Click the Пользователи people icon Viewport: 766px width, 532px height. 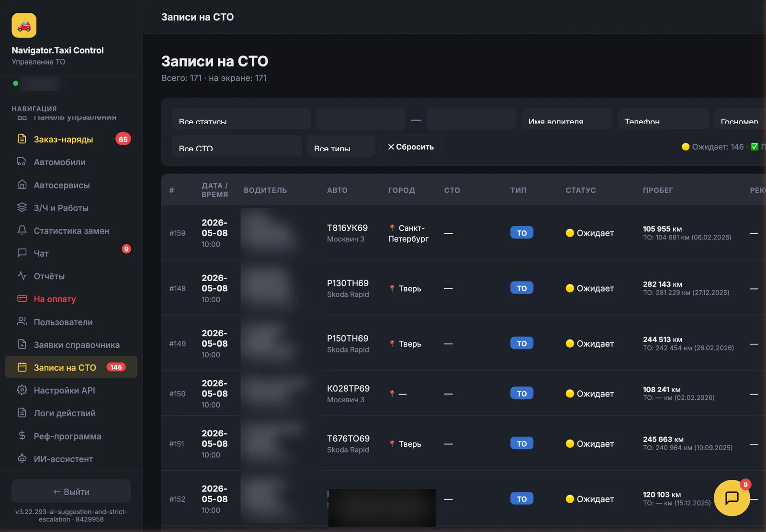22,321
